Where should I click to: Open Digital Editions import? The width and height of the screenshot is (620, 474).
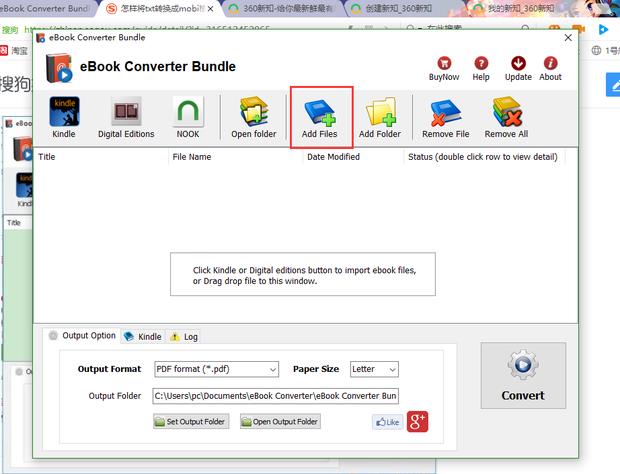click(x=126, y=117)
